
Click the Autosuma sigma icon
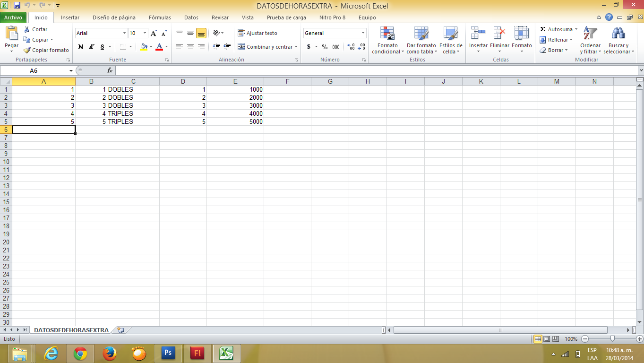[x=543, y=29]
